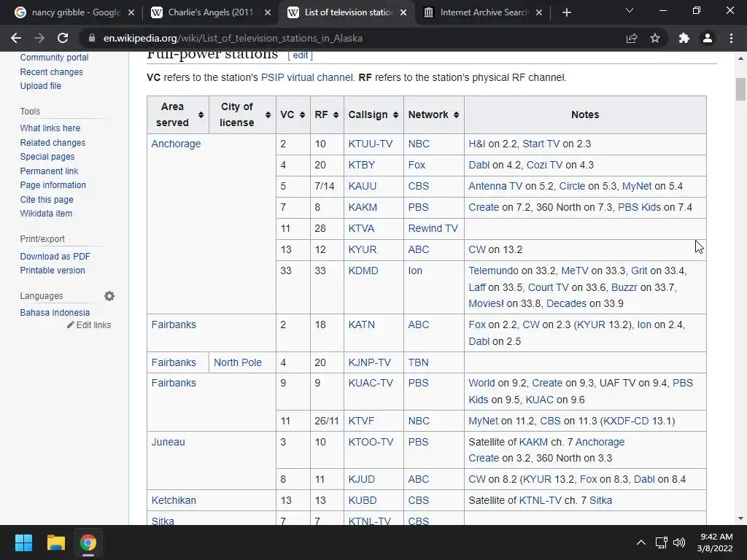Sort the table by RF column
Viewport: 747px width, 560px height.
(336, 114)
